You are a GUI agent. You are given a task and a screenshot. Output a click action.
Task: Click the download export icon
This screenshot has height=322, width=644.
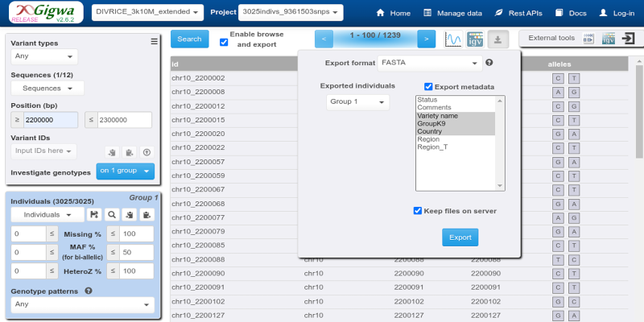[497, 39]
